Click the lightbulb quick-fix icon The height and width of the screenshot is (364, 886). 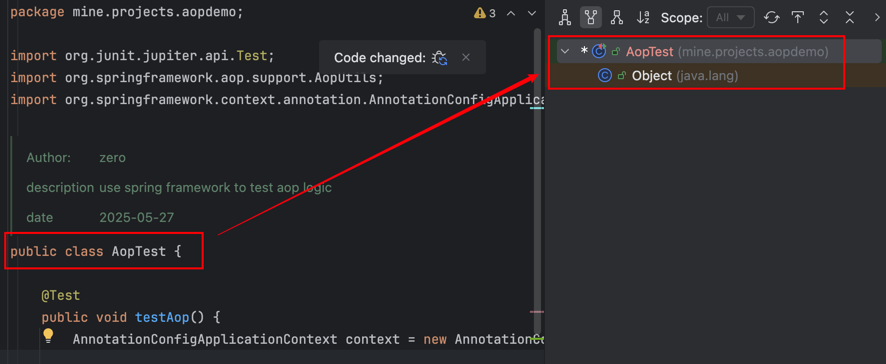tap(48, 336)
